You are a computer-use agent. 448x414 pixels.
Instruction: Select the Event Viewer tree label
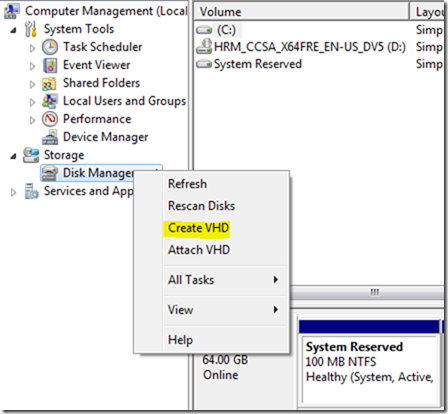coord(97,65)
